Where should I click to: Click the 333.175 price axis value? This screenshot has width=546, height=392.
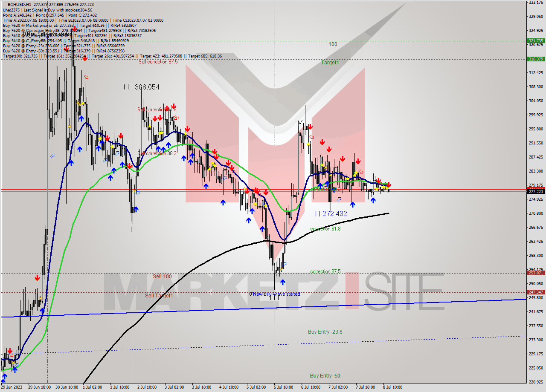pos(536,3)
